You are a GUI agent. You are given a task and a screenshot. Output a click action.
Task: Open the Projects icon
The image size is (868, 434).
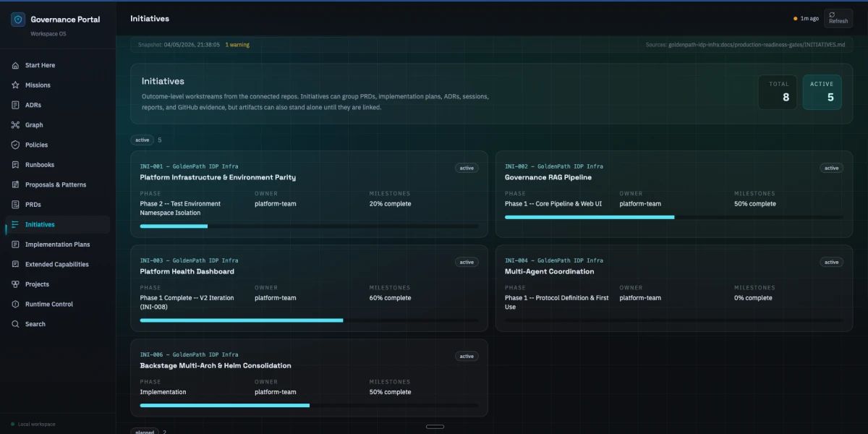coord(15,284)
